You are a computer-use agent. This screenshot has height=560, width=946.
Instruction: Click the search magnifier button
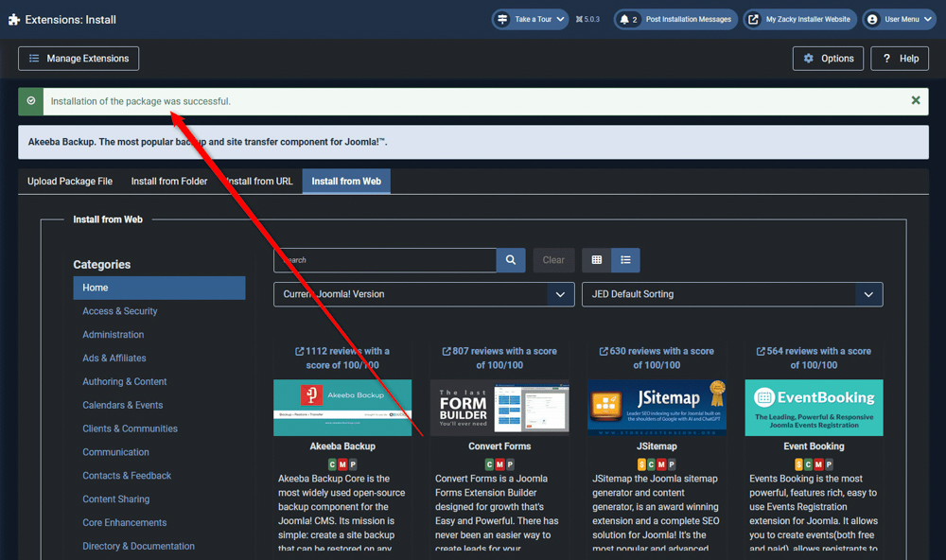pyautogui.click(x=510, y=260)
